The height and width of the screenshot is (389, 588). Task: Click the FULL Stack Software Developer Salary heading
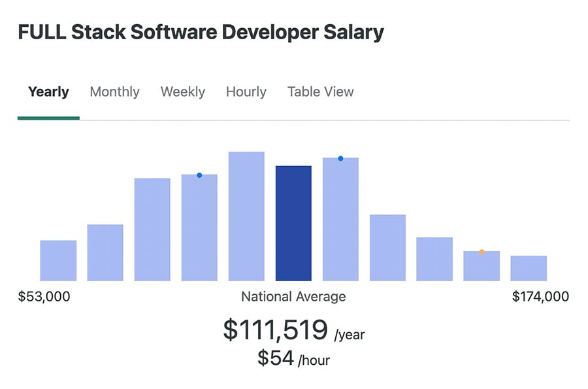coord(201,31)
